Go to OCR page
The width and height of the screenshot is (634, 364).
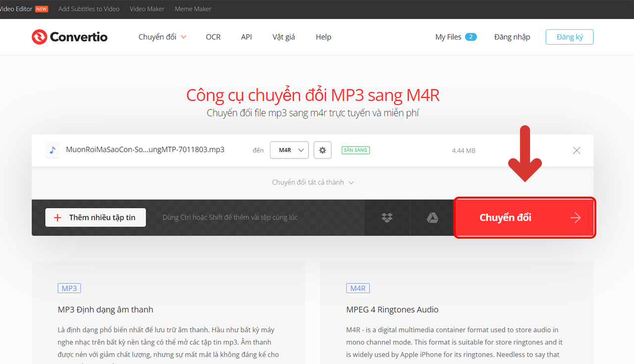tap(213, 37)
